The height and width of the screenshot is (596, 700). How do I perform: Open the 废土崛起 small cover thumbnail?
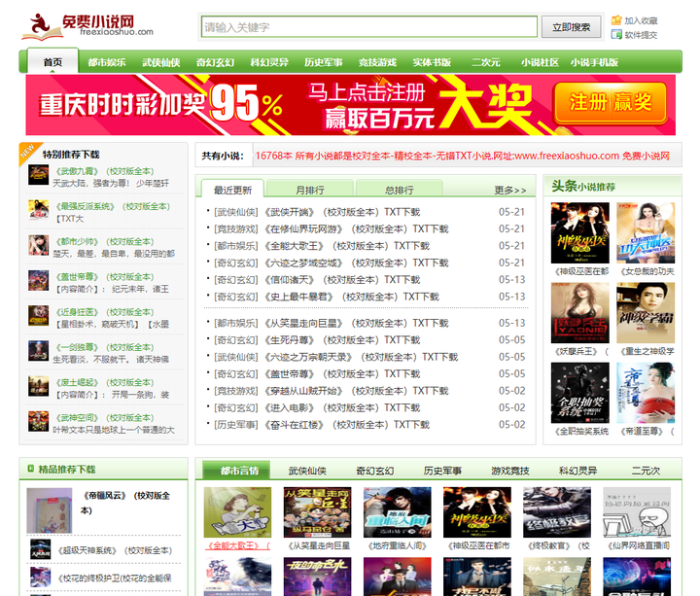(38, 386)
